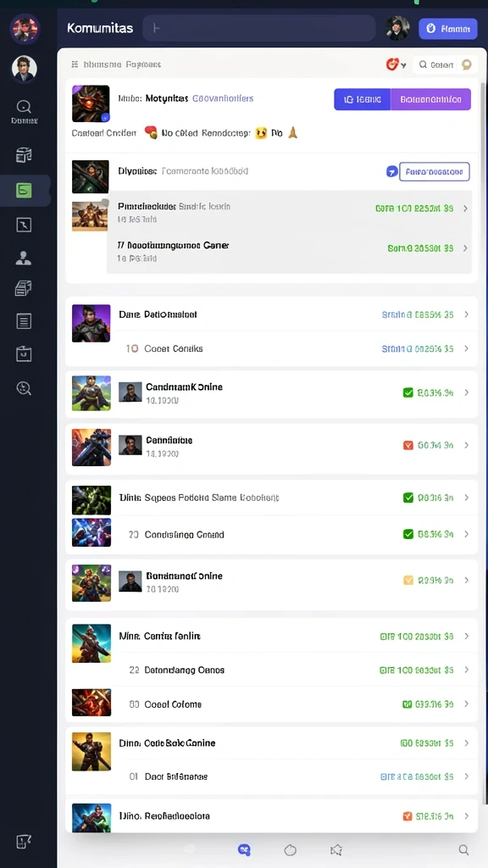Viewport: 488px width, 868px height.
Task: Open the small portrait beside 'CandmtarnK Online'
Action: [130, 392]
